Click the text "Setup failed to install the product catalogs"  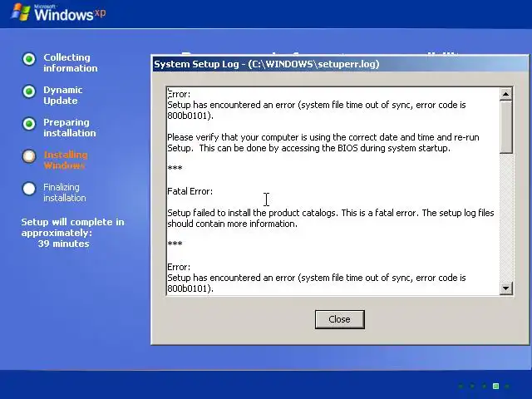pos(253,213)
